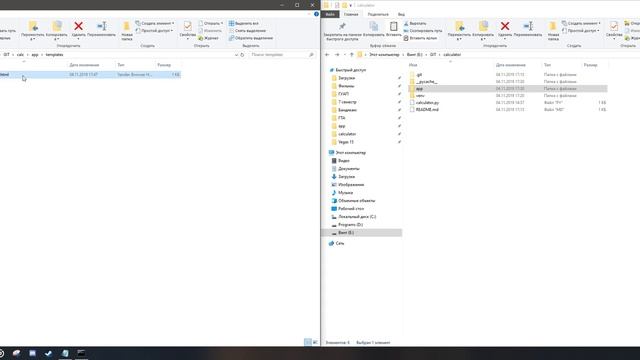640x360 pixels.
Task: Open Home tab in calculator window
Action: click(351, 14)
